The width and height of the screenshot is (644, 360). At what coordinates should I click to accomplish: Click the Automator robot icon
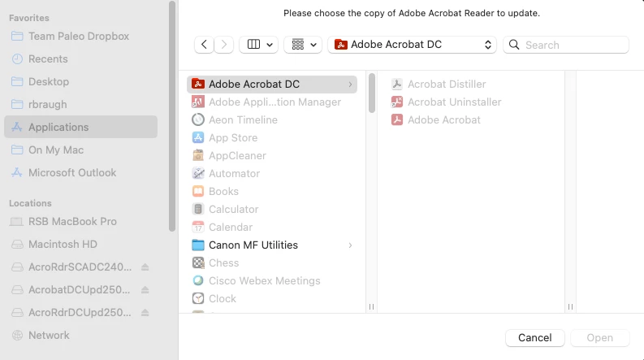click(x=198, y=173)
